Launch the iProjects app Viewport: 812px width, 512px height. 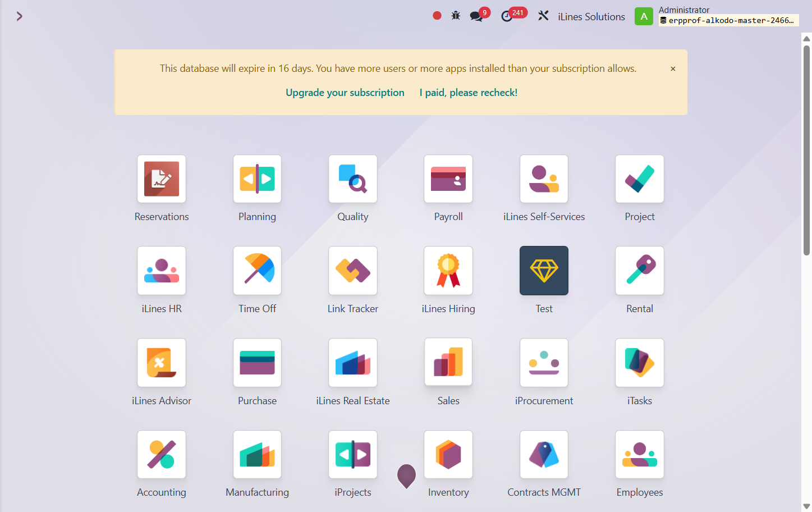pyautogui.click(x=353, y=455)
